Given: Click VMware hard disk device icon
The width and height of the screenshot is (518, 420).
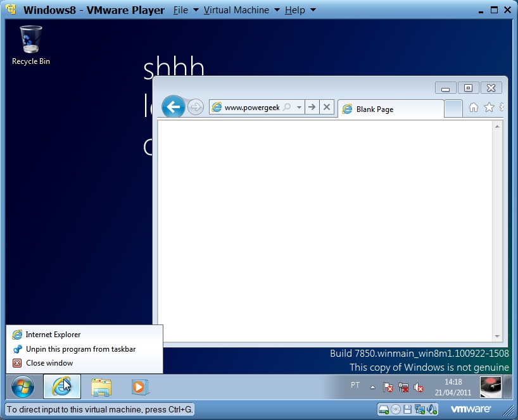Looking at the screenshot, I should (x=384, y=409).
